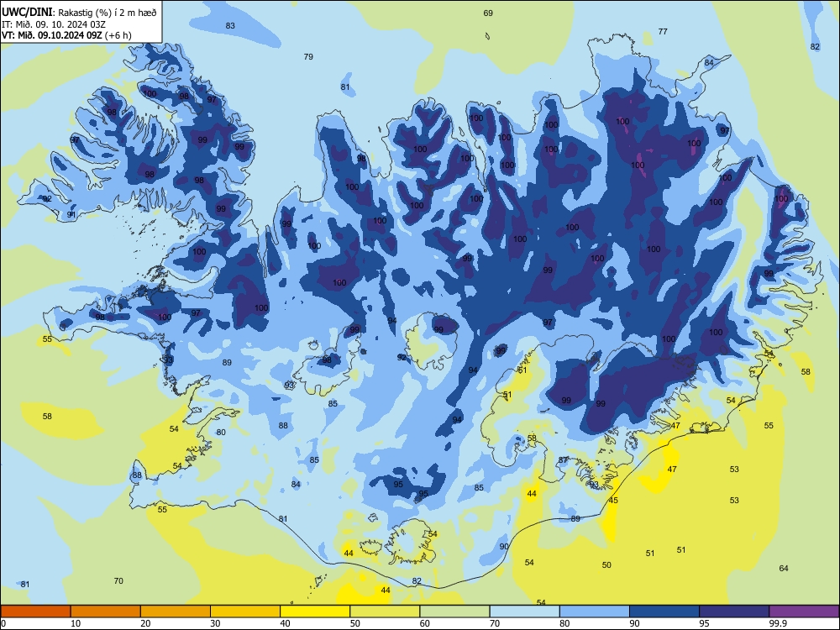840x630 pixels.
Task: Click the humidity value "91" on the map
Action: click(71, 215)
